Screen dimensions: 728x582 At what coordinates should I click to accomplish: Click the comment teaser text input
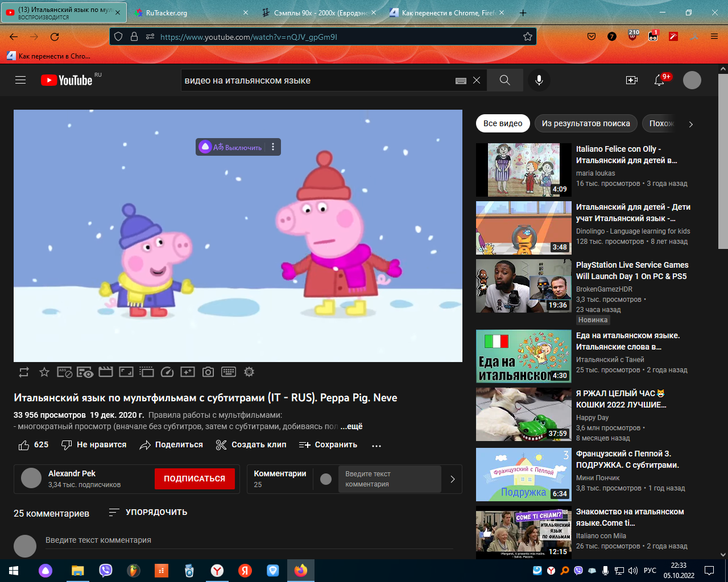pyautogui.click(x=390, y=479)
